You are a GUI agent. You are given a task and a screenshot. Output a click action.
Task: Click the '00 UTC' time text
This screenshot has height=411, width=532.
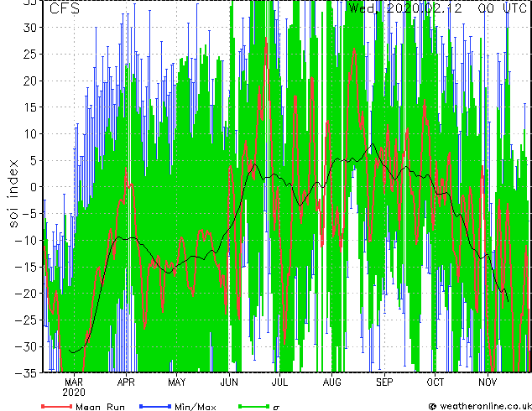503,8
